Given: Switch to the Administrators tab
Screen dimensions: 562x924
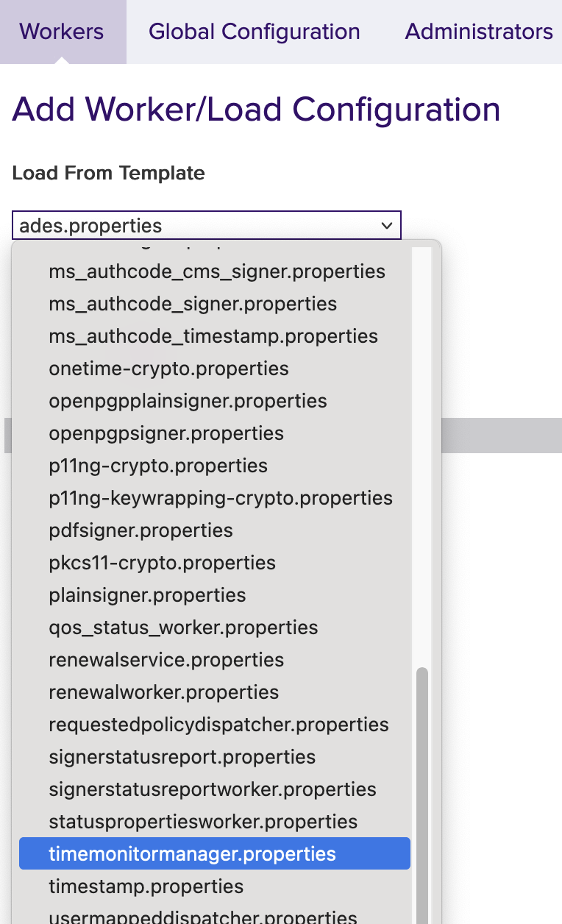Looking at the screenshot, I should pyautogui.click(x=478, y=32).
